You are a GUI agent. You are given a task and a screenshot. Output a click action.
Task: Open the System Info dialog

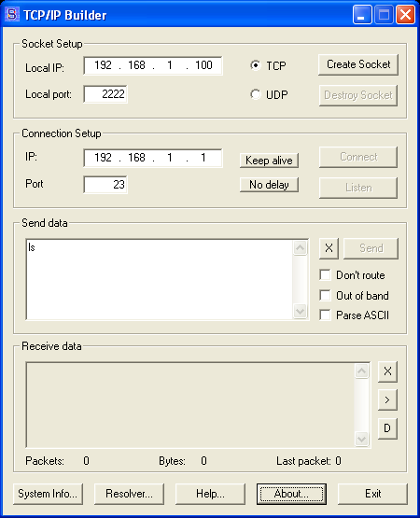click(x=48, y=494)
